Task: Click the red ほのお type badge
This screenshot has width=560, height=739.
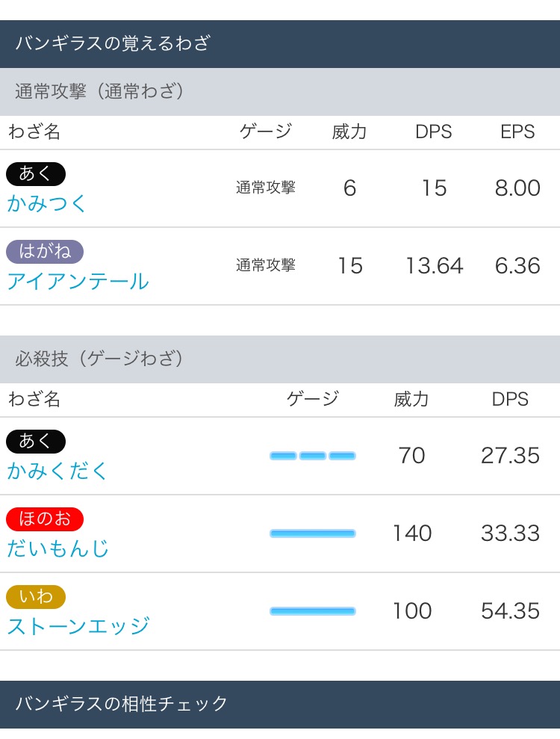Action: (x=45, y=519)
